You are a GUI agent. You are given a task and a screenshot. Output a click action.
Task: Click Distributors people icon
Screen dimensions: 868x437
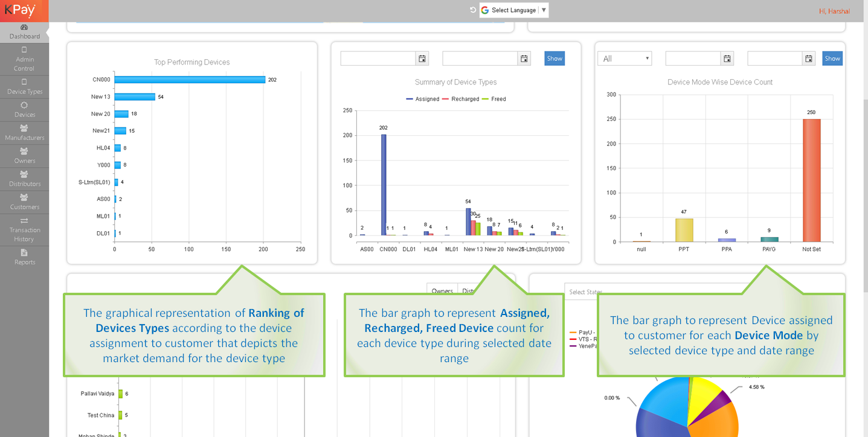[24, 174]
